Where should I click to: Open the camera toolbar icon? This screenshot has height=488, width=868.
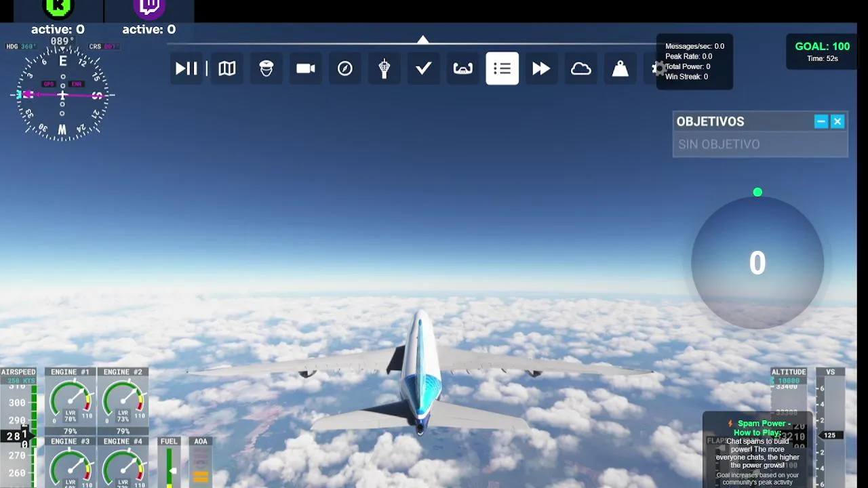tap(306, 68)
